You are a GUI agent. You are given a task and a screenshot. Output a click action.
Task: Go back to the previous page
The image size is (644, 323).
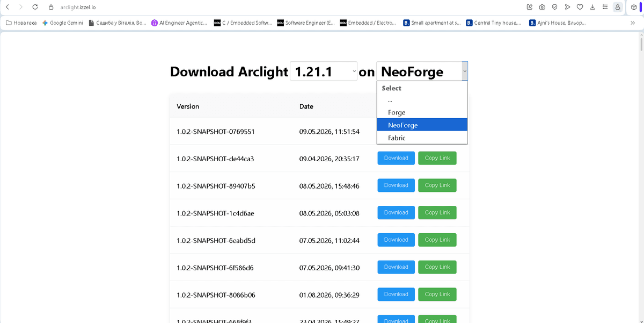[x=7, y=7]
